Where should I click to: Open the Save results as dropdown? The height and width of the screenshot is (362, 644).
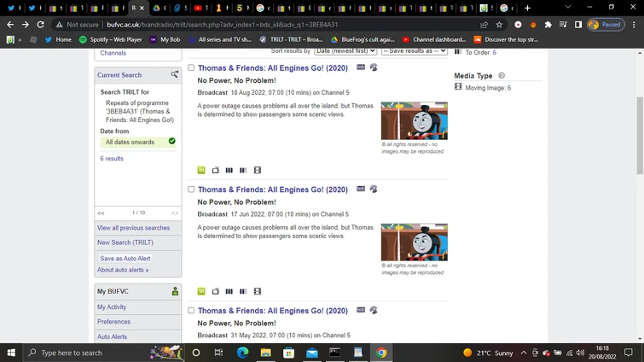(414, 51)
